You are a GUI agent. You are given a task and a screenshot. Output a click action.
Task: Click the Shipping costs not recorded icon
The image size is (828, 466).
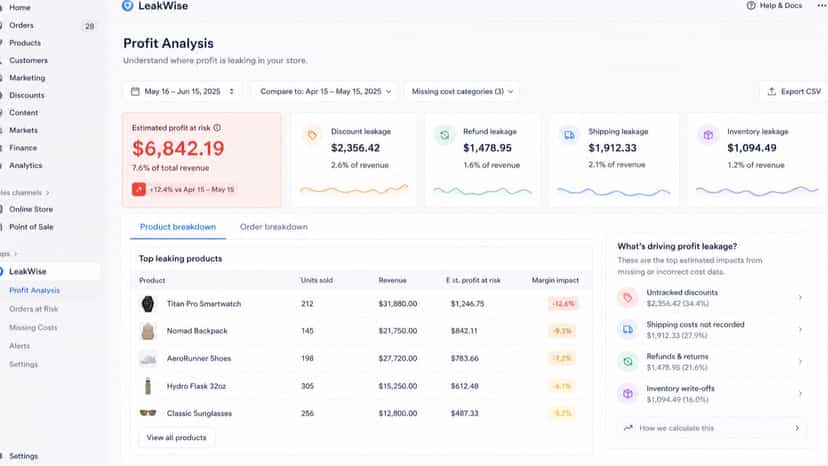coord(628,330)
